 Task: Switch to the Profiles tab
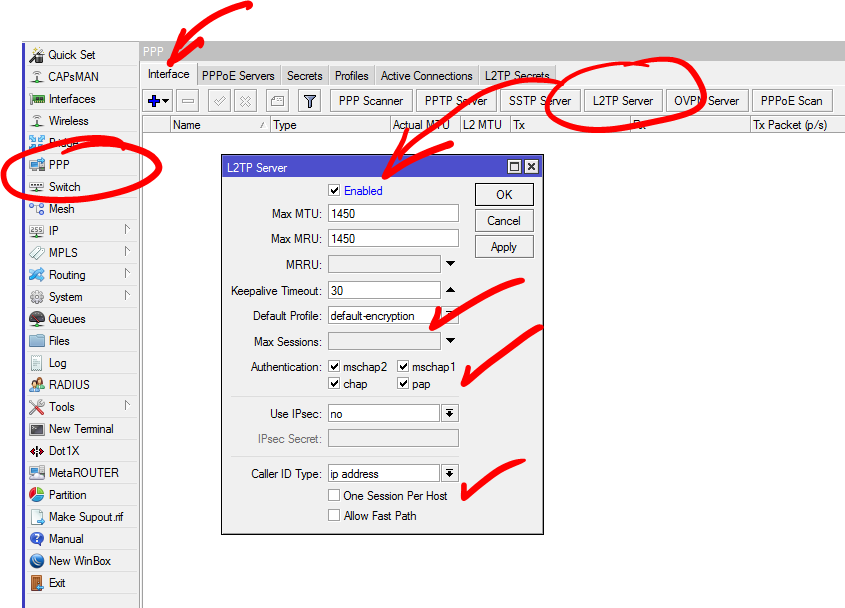click(351, 76)
